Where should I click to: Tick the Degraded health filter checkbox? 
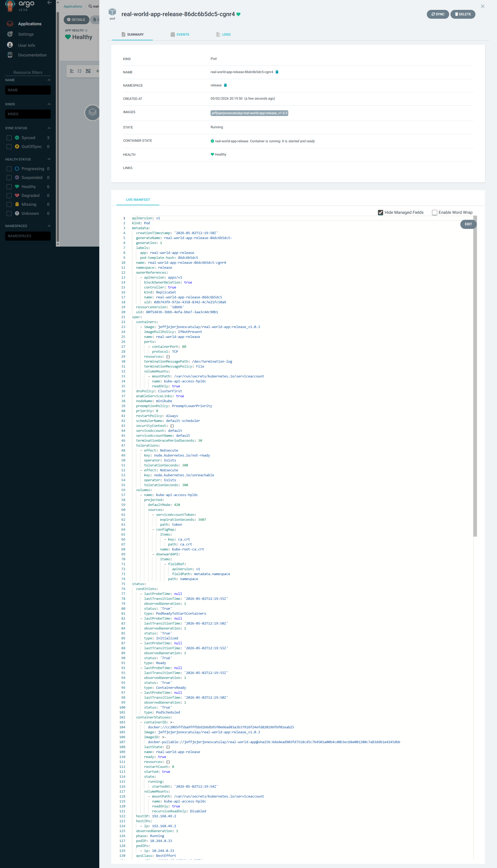click(x=9, y=196)
